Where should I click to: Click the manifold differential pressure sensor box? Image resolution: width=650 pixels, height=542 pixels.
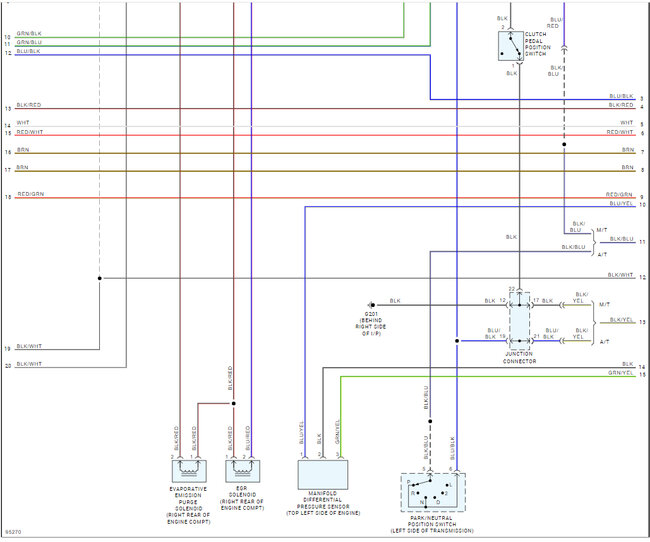(323, 475)
